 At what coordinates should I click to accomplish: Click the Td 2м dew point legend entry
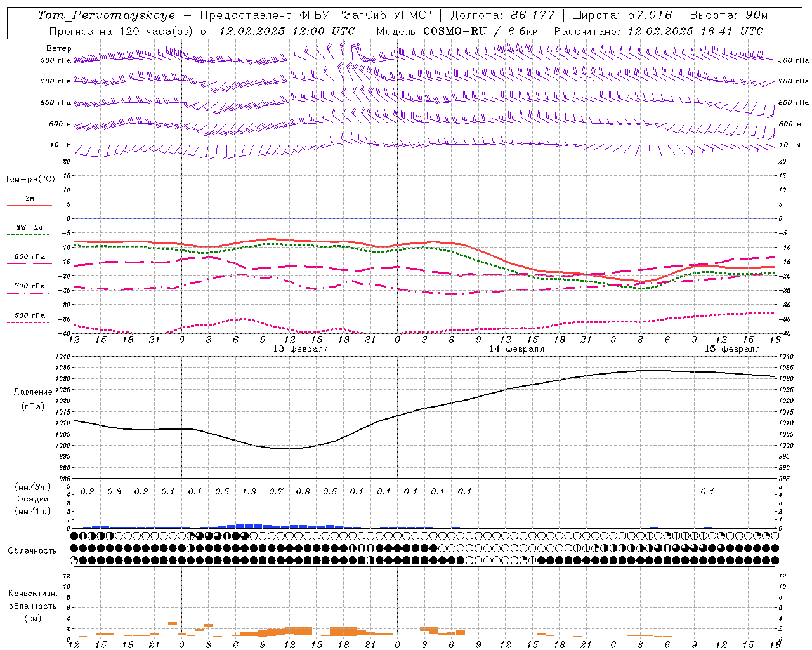[x=29, y=227]
